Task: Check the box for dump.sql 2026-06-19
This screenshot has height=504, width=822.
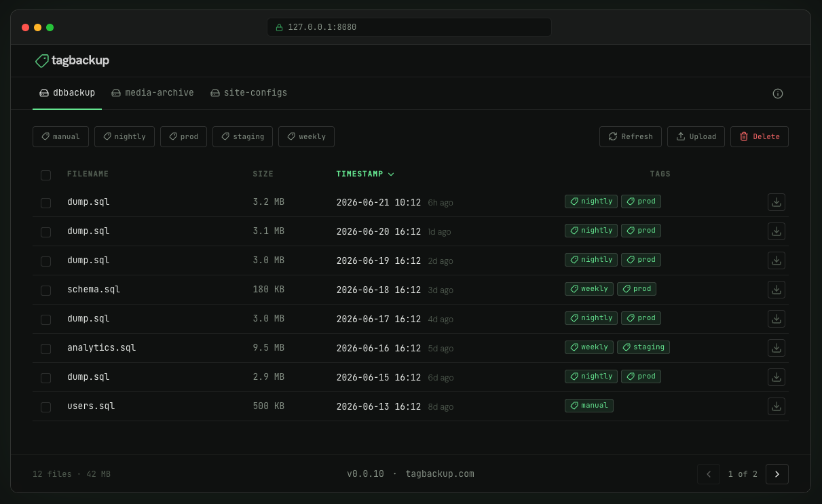Action: coord(45,261)
